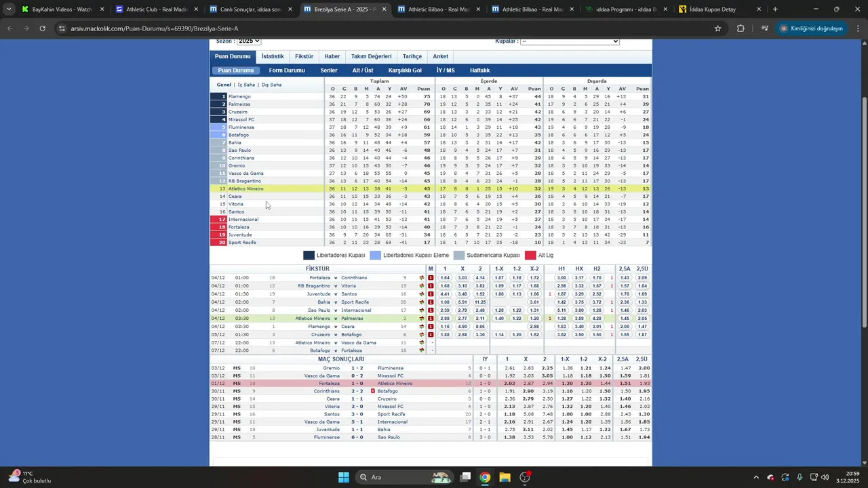This screenshot has height=488, width=868.
Task: Open comparison icon for Cruzeiro v Botafogo fixture
Action: (x=422, y=335)
